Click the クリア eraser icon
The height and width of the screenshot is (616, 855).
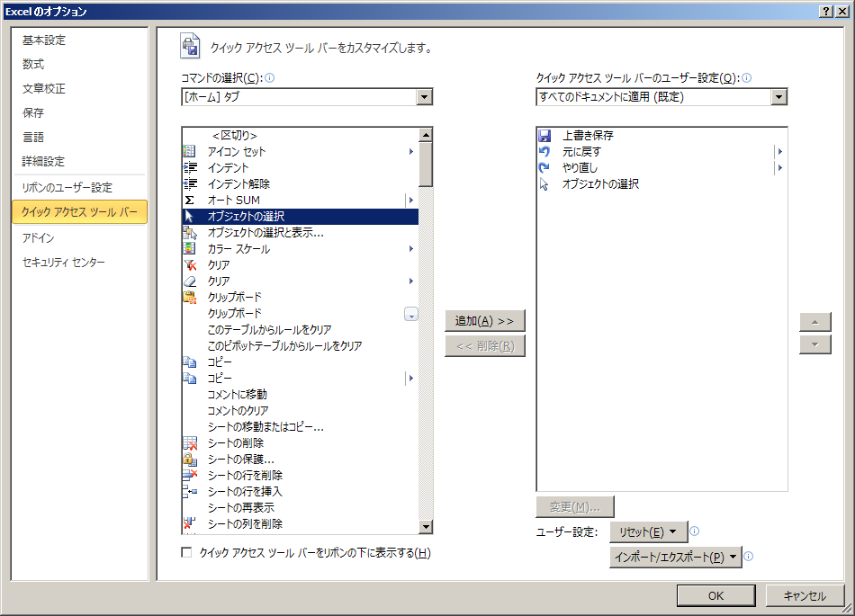[189, 281]
